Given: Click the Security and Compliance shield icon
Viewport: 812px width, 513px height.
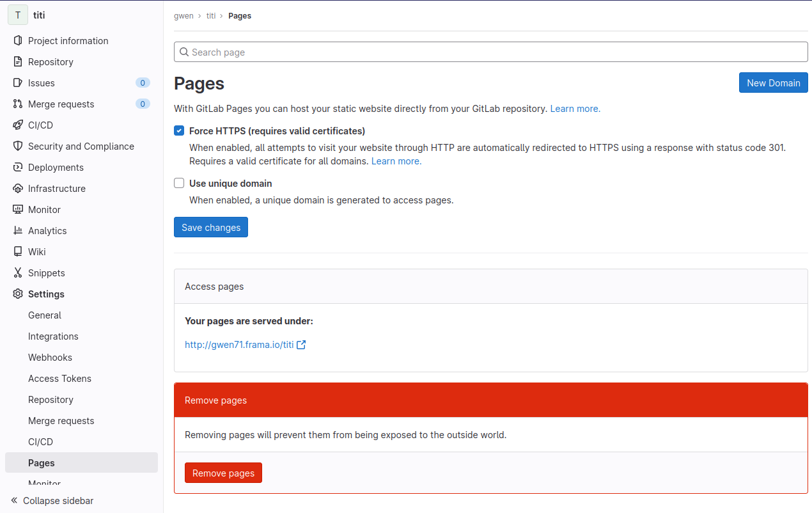Looking at the screenshot, I should coord(18,146).
